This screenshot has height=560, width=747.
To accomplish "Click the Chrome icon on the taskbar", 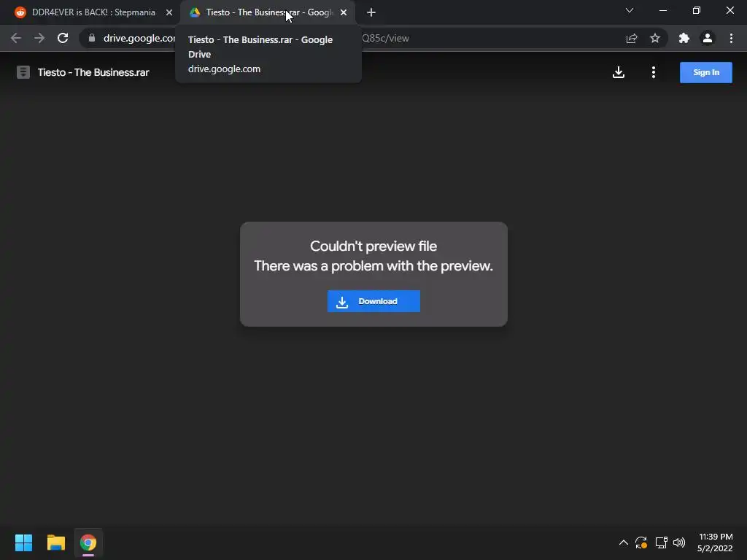I will tap(88, 542).
